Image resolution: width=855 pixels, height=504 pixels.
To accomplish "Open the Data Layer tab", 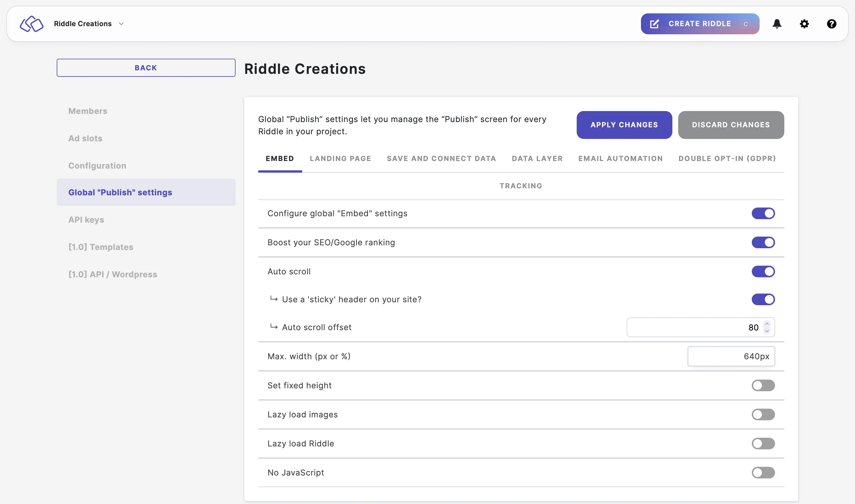I will point(537,159).
